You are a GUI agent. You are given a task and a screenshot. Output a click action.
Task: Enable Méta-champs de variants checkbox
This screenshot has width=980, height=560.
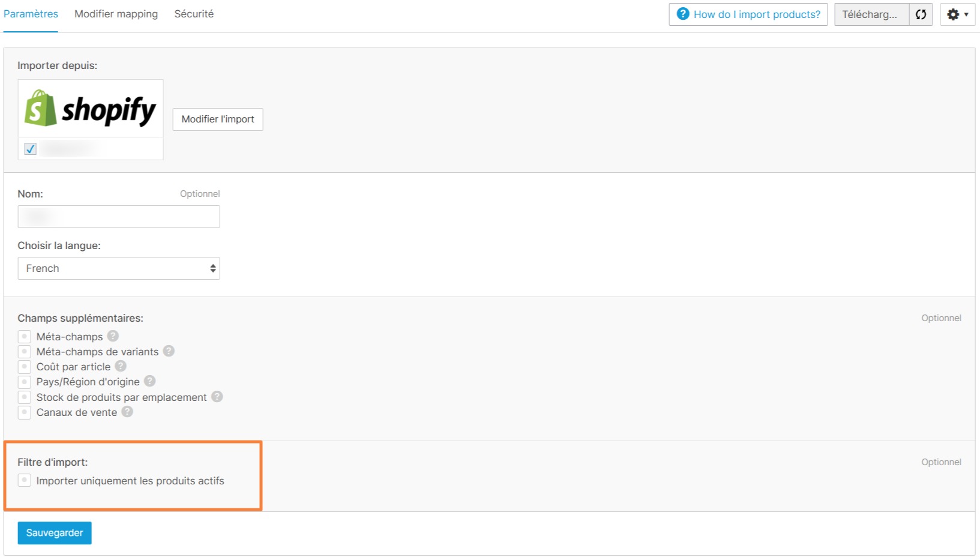[24, 351]
